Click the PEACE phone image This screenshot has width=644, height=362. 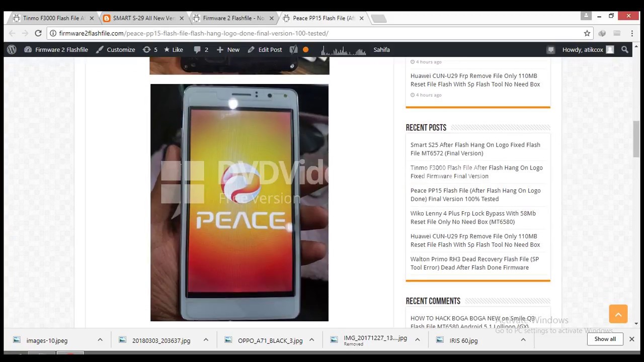[x=239, y=203]
